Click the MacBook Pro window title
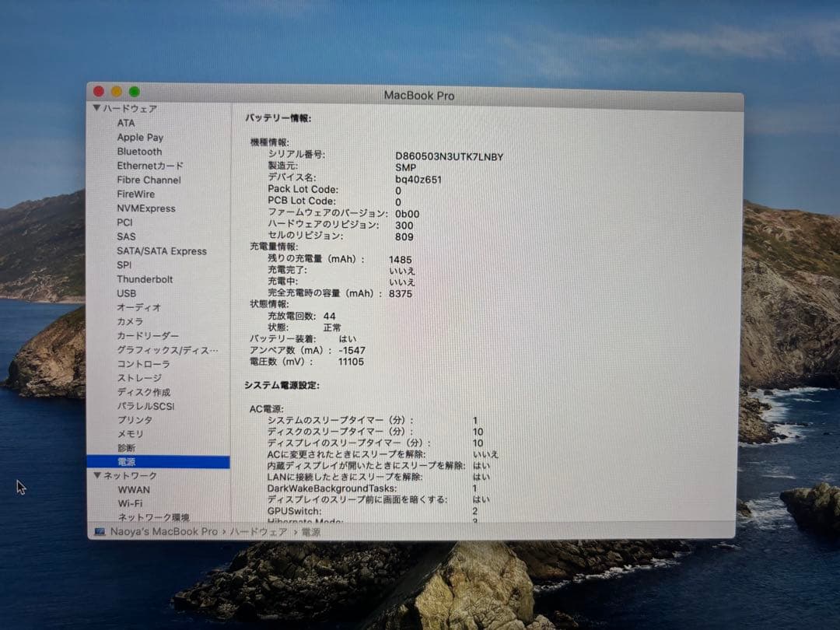Viewport: 840px width, 630px height. click(x=419, y=96)
